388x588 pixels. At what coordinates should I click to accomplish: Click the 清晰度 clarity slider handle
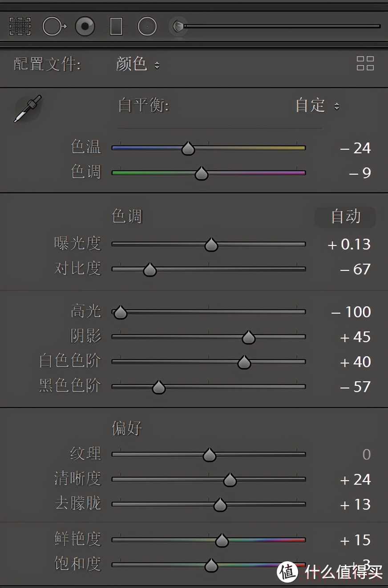click(230, 480)
